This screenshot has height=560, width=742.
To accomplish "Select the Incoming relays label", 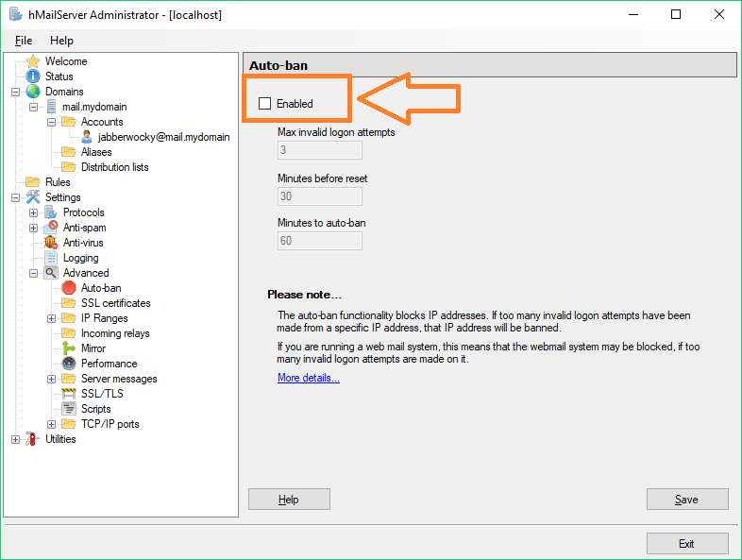I will [x=115, y=333].
